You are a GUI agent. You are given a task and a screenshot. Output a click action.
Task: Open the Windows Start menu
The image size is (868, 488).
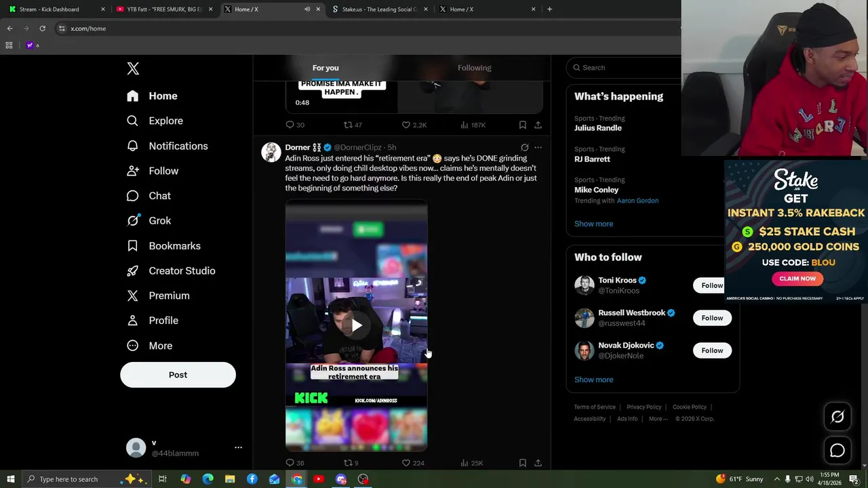(x=10, y=479)
